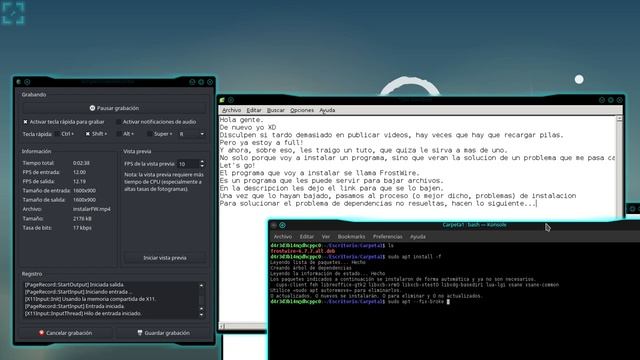Viewport: 640px width, 360px height.
Task: Click the circular pin icon in text editor title bar
Action: point(231,100)
